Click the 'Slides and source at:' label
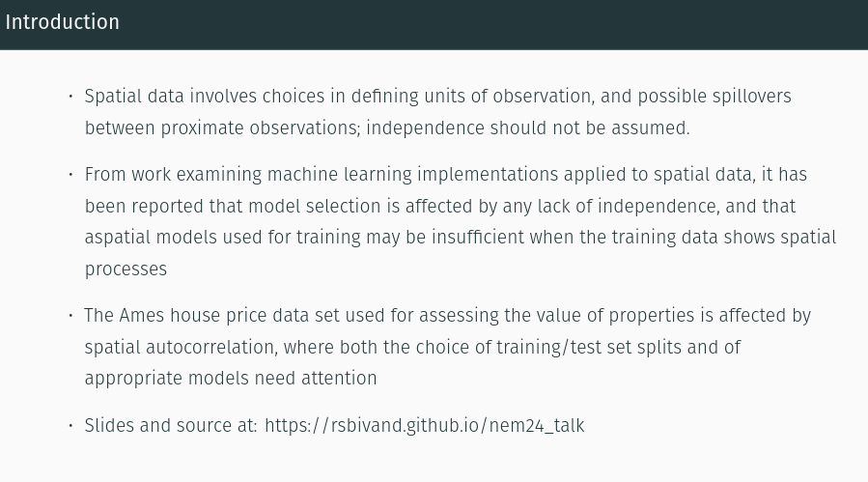This screenshot has height=482, width=868. pos(171,425)
